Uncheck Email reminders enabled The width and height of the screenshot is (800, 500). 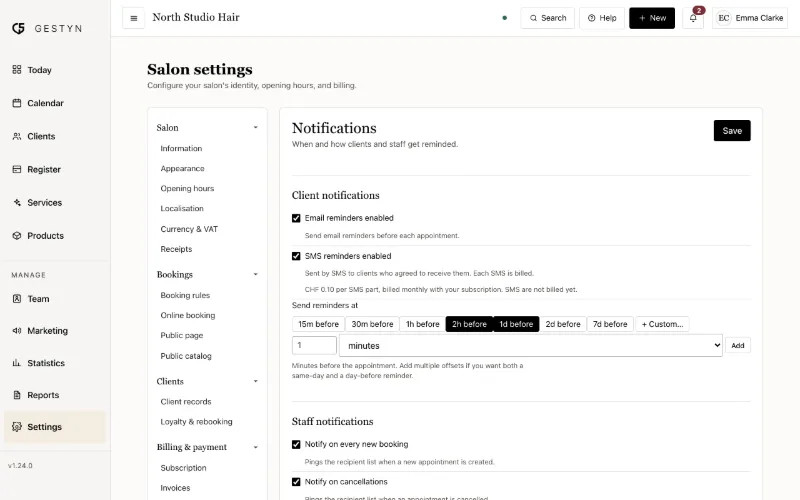(296, 218)
